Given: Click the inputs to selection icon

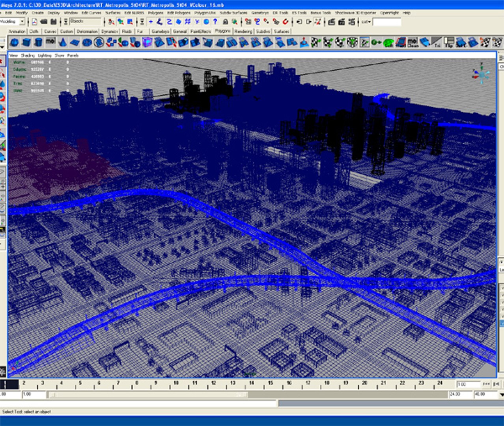Looking at the screenshot, I should (299, 22).
